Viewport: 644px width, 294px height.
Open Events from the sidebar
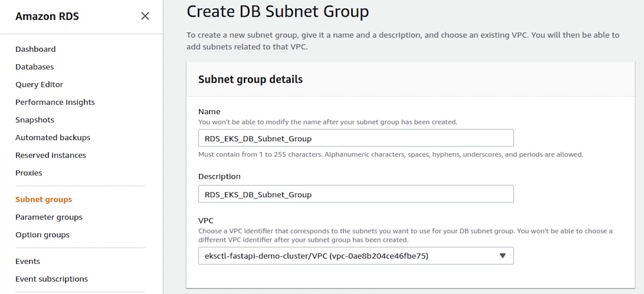28,261
